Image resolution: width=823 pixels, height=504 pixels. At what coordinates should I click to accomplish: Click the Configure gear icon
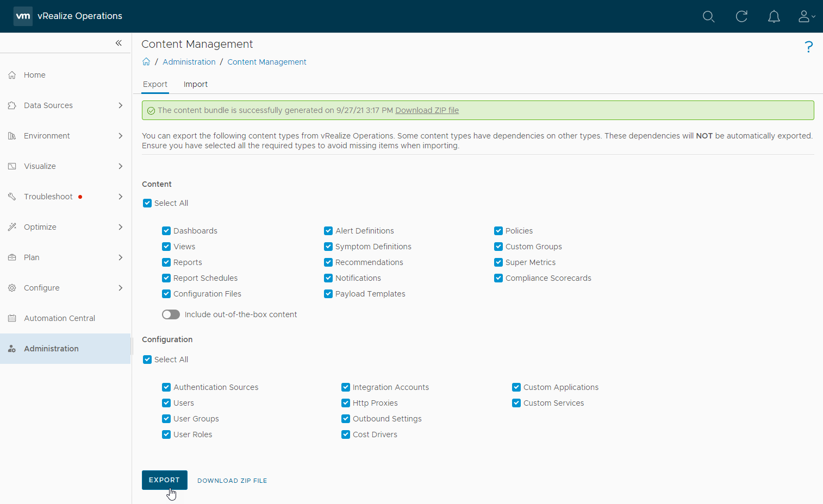[12, 288]
